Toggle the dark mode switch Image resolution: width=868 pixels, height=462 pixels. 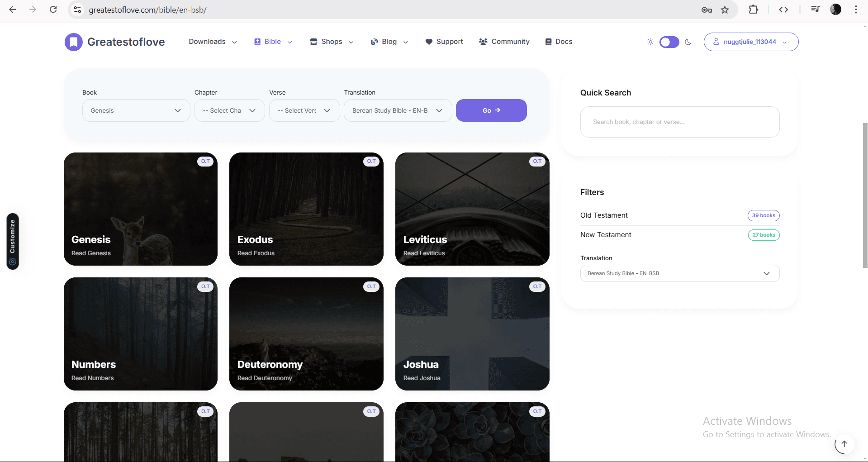tap(669, 42)
